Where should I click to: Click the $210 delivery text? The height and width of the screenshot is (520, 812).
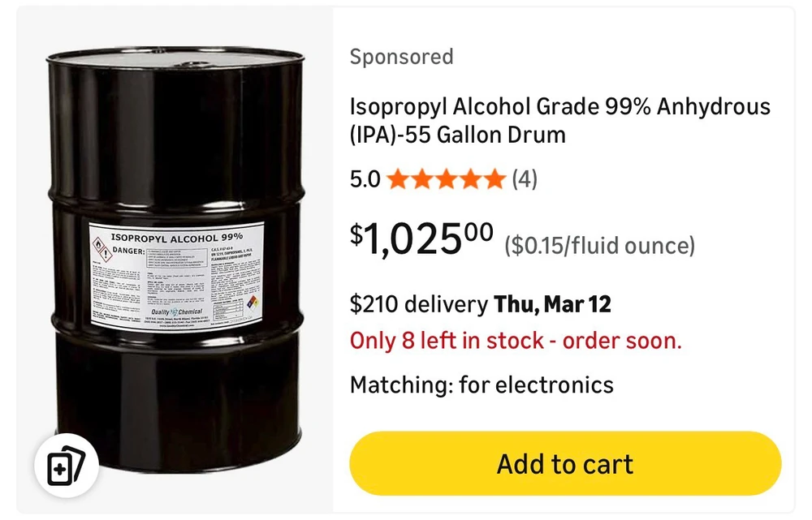pos(417,304)
